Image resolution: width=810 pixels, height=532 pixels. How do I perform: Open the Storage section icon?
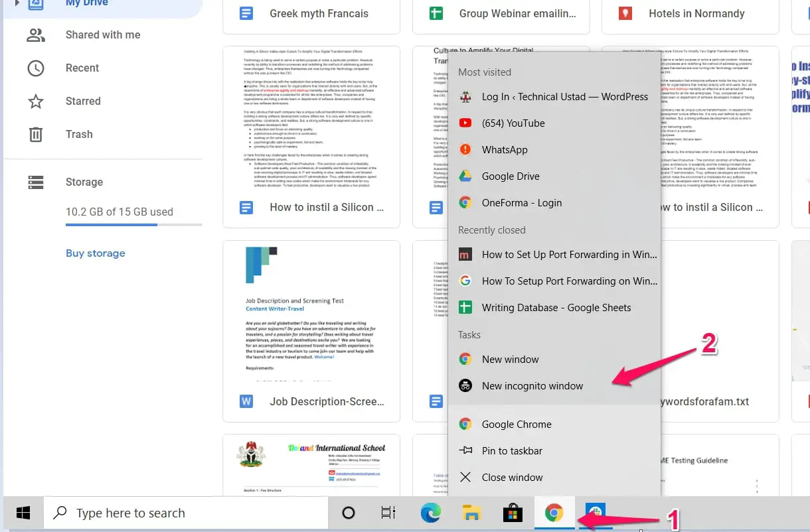[35, 182]
